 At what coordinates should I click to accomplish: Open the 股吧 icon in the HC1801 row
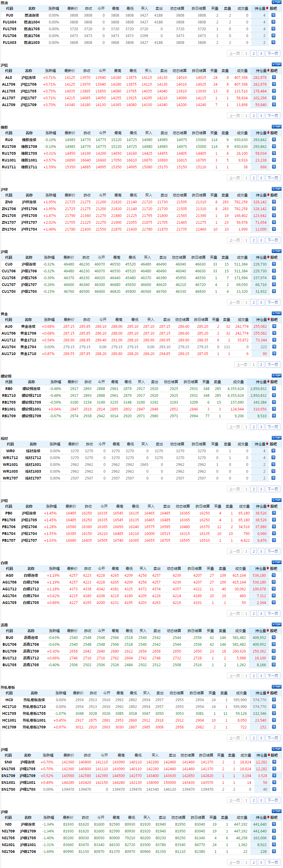click(x=274, y=720)
